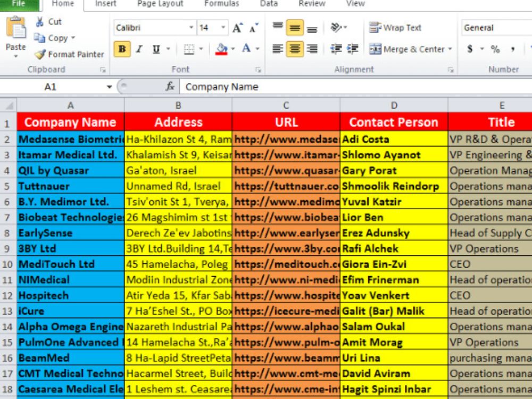Select row 9 header
This screenshot has height=399, width=532.
(x=7, y=248)
